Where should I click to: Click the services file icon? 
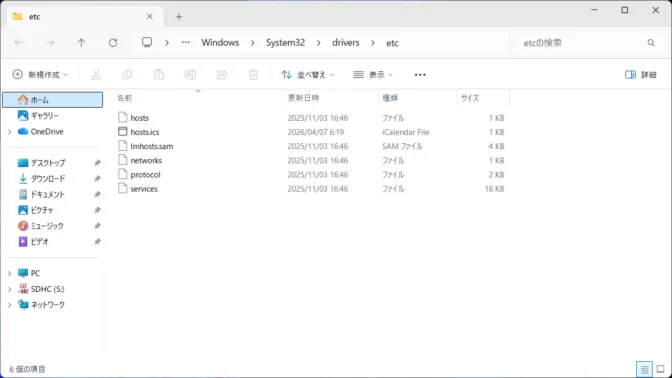tap(123, 188)
